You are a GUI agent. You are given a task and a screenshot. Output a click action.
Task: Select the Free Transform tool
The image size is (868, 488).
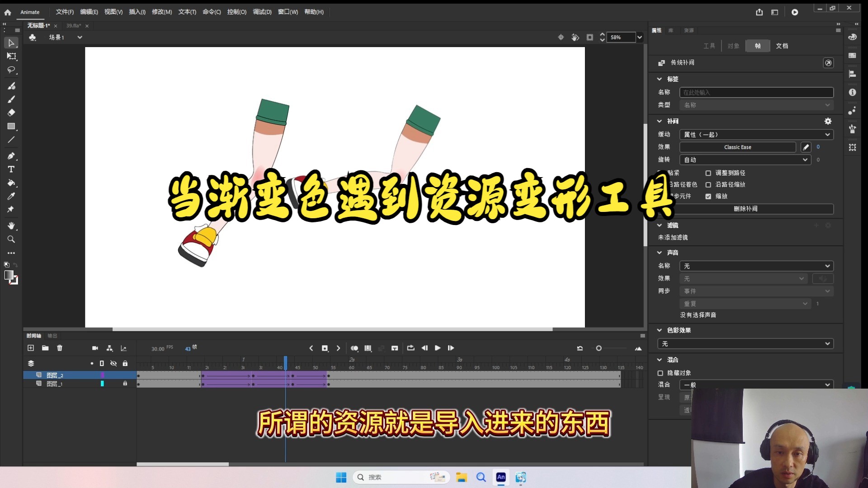coord(11,56)
